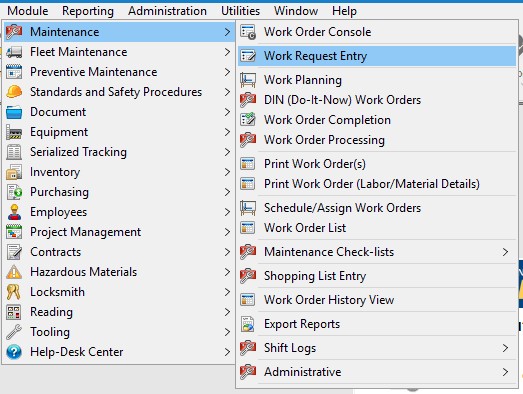Click the Locksmith keys icon
This screenshot has height=394, width=523.
[x=14, y=292]
